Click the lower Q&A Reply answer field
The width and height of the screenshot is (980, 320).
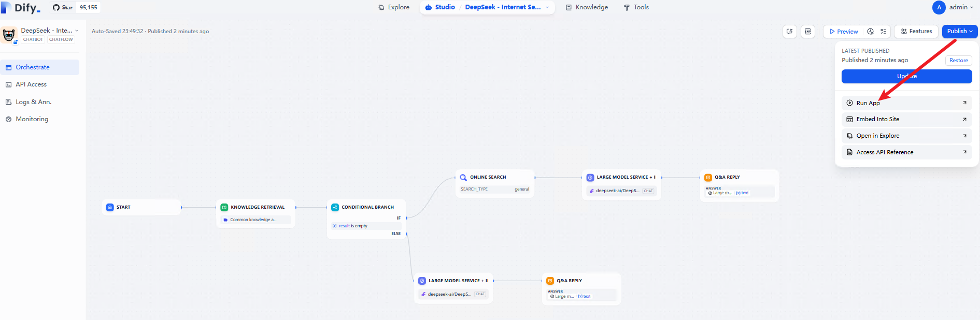pos(581,295)
